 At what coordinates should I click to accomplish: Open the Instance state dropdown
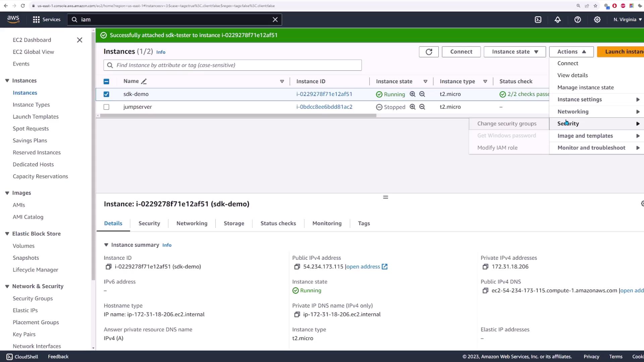[515, 52]
